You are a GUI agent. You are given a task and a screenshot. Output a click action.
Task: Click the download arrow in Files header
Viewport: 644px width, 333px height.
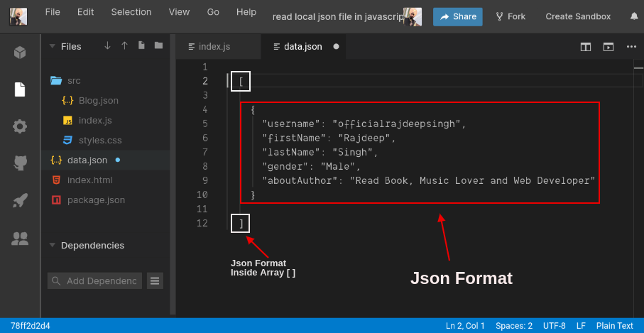click(x=107, y=45)
